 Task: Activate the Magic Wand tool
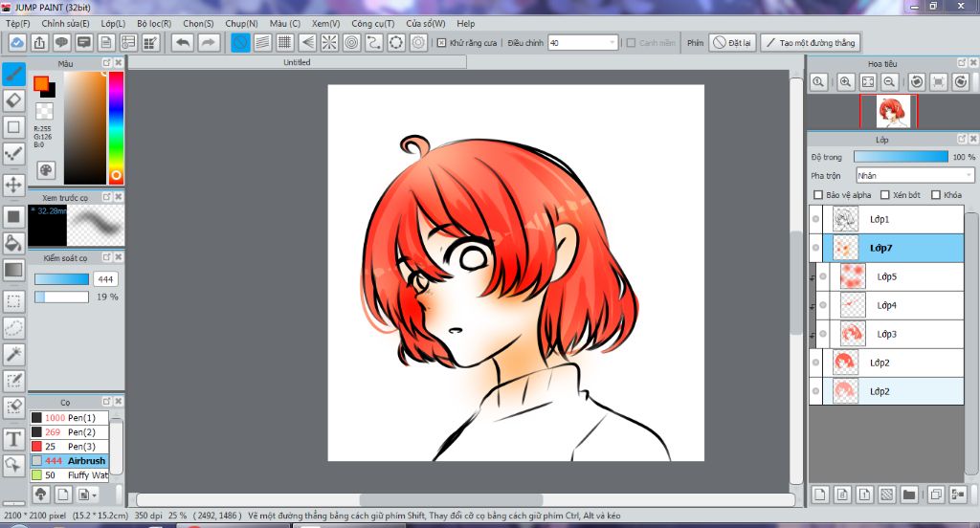(13, 354)
